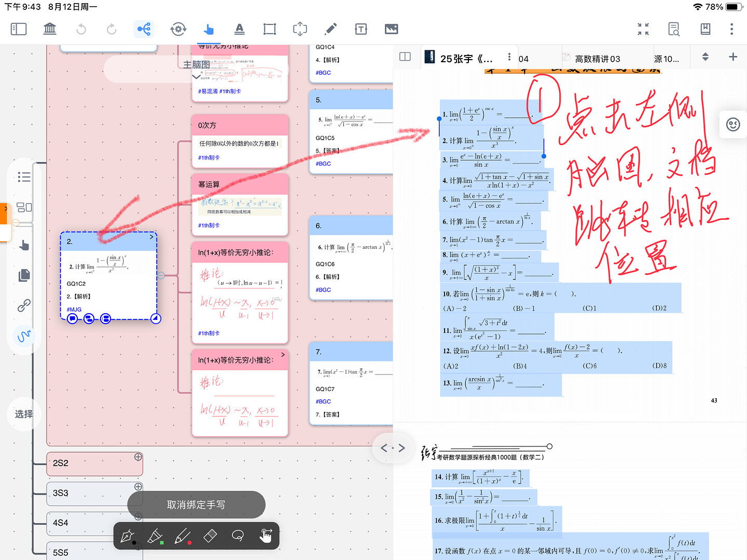Select the hand pointer tool
The width and height of the screenshot is (747, 560).
209,29
